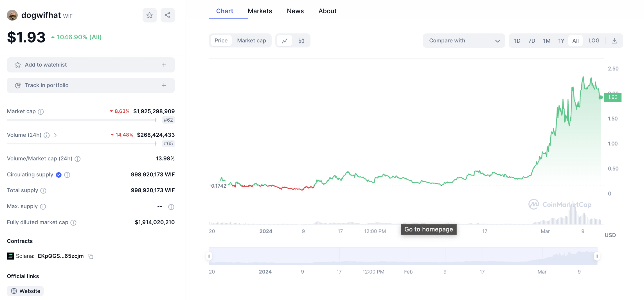Copy the Solana contract address
644x300 pixels.
91,256
